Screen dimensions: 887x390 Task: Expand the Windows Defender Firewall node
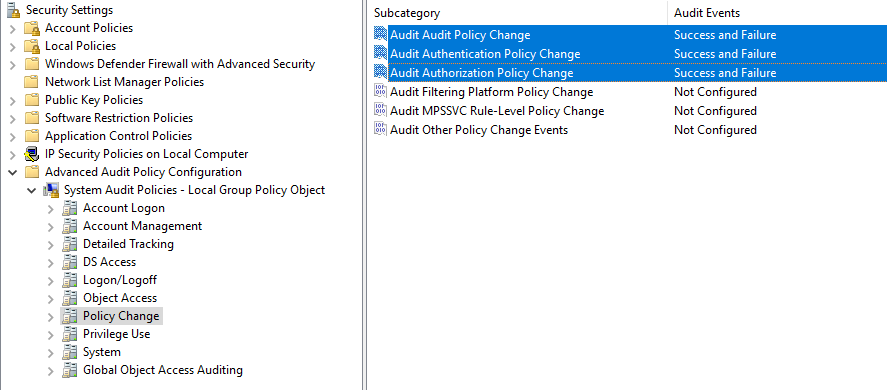pyautogui.click(x=13, y=65)
